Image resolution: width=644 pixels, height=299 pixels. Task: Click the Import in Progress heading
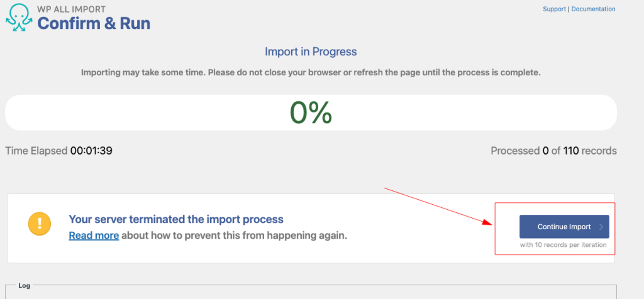pyautogui.click(x=311, y=52)
